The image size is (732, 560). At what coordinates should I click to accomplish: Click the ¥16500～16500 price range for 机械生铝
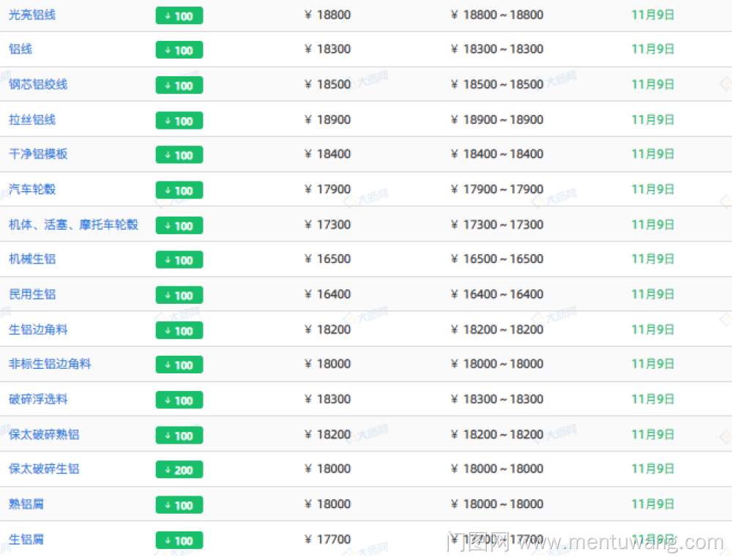click(498, 258)
